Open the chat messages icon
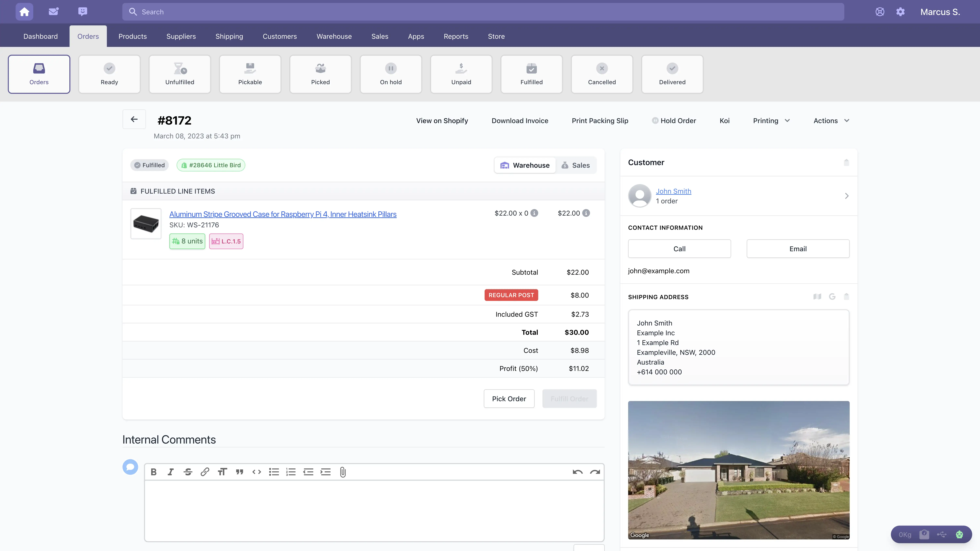980x551 pixels. pos(83,12)
